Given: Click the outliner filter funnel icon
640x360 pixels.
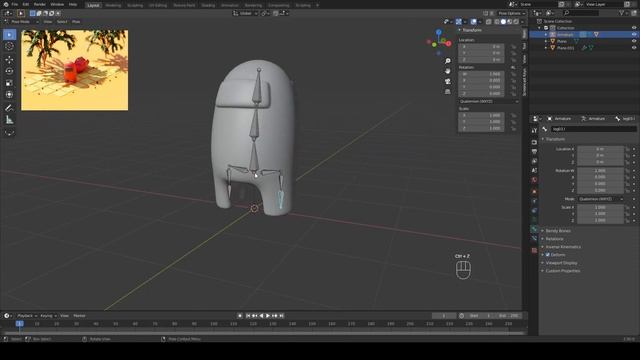Looking at the screenshot, I should tap(622, 13).
